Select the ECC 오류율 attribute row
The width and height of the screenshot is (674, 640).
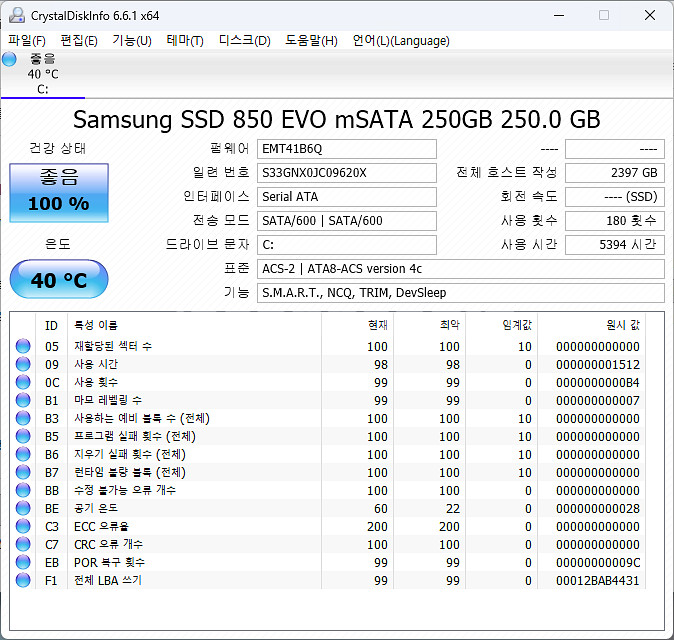(x=328, y=526)
